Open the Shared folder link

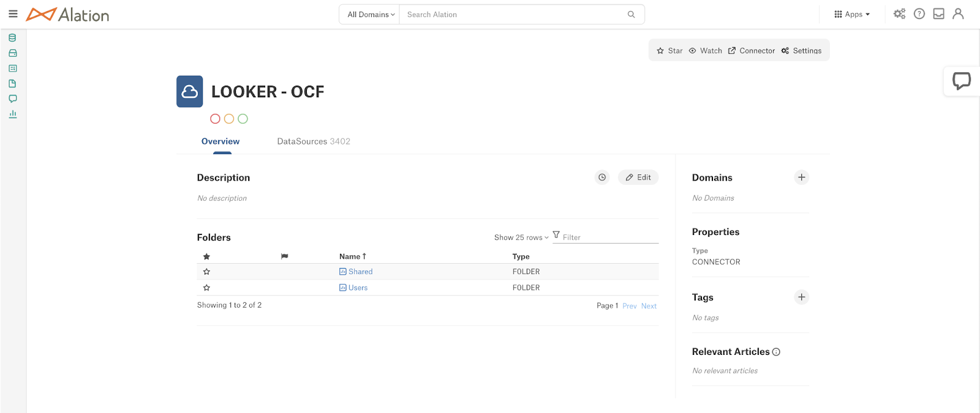[x=360, y=272]
